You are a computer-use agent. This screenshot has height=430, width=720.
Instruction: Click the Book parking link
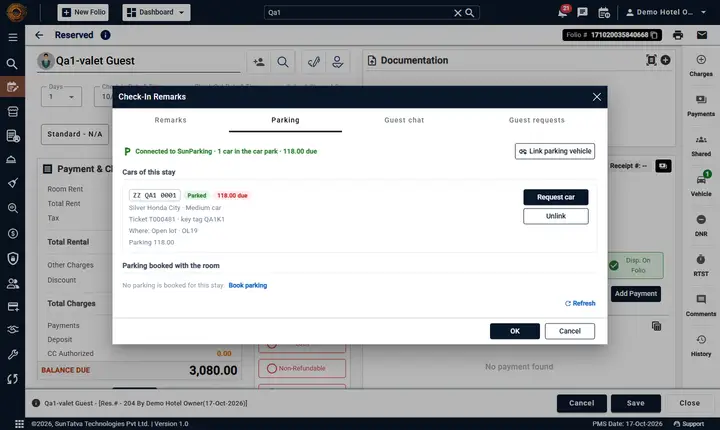(248, 285)
